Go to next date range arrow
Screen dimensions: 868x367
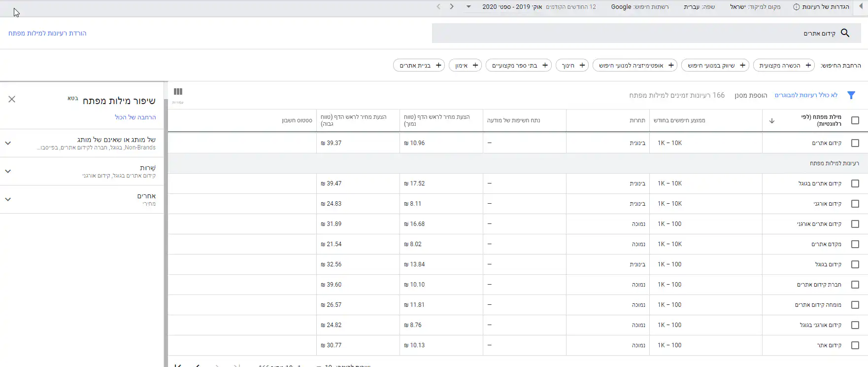tap(451, 7)
